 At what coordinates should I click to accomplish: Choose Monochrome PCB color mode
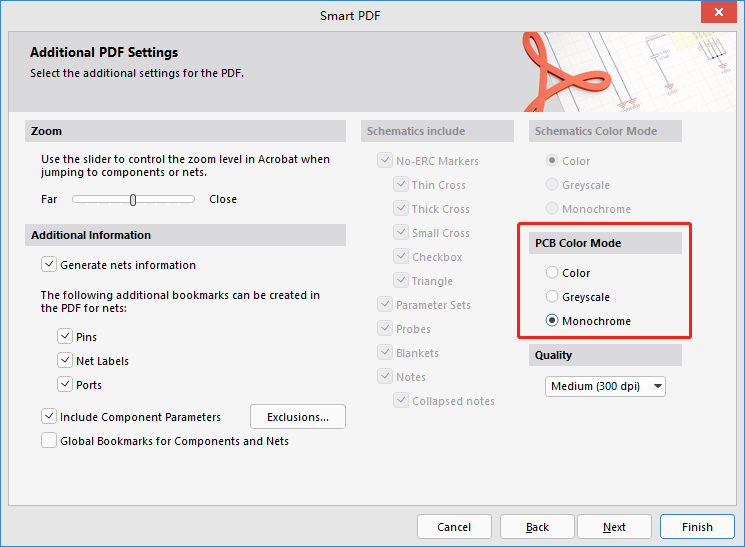(552, 321)
